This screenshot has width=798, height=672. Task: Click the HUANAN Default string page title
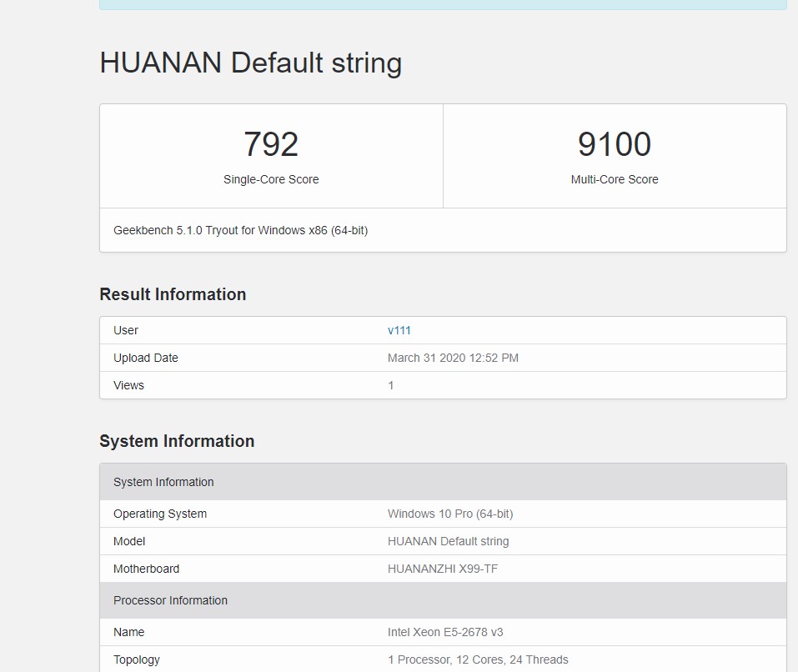click(250, 63)
